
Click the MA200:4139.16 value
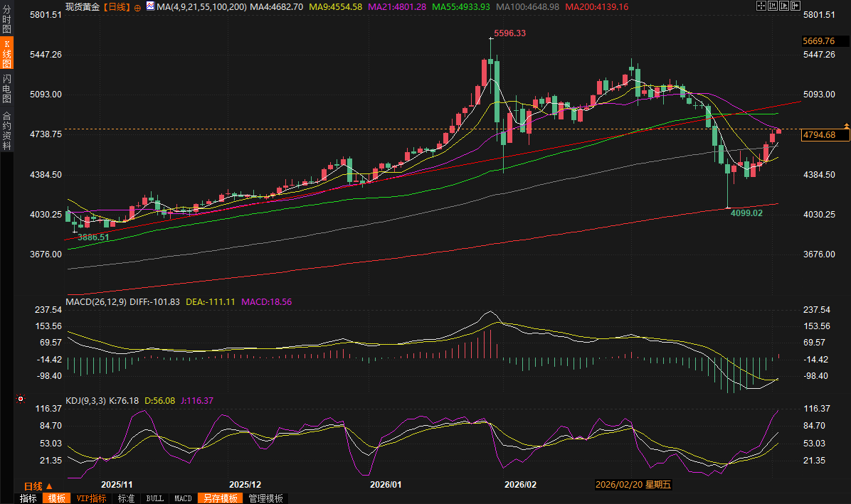click(x=596, y=7)
